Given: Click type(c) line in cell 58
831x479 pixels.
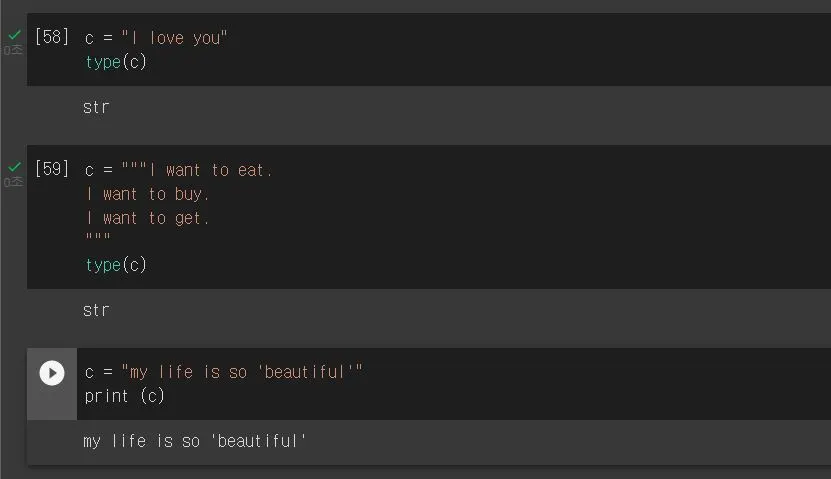Looking at the screenshot, I should click(116, 63).
